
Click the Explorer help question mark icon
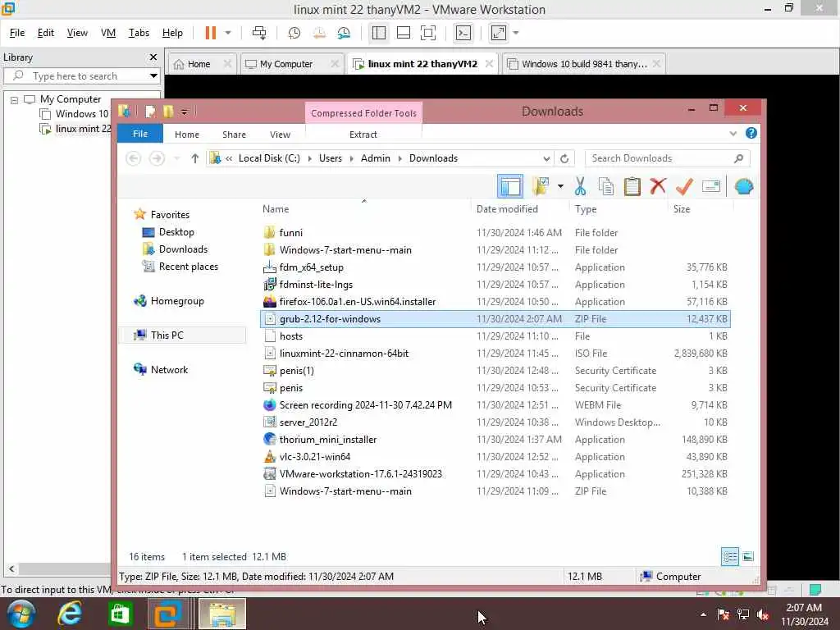coord(751,133)
